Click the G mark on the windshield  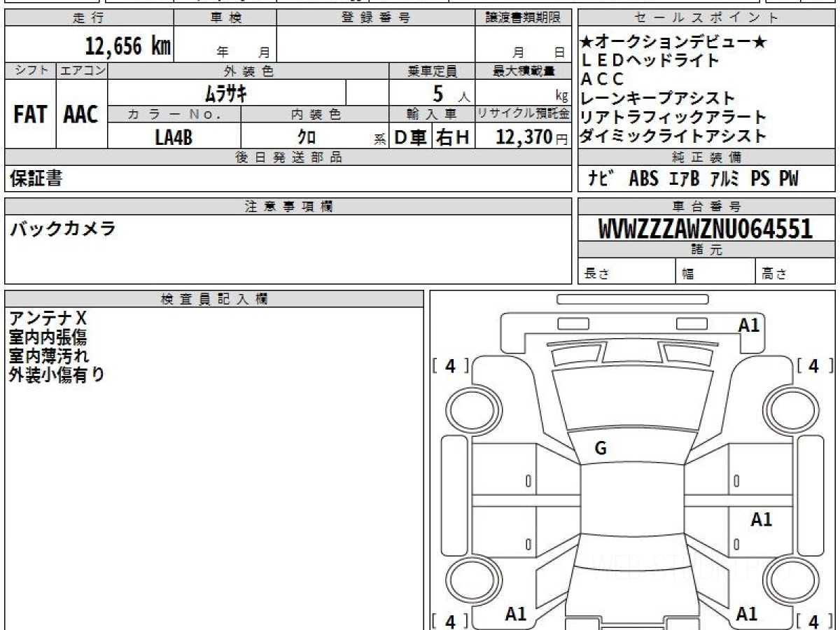point(600,449)
